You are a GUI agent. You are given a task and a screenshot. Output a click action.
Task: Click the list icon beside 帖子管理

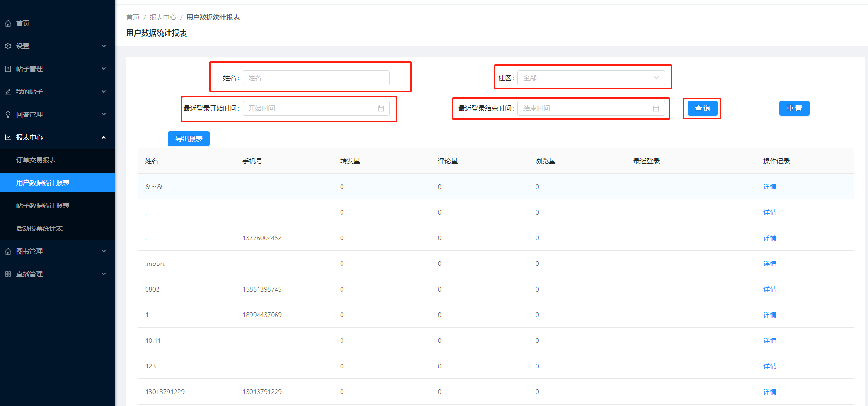tap(8, 69)
